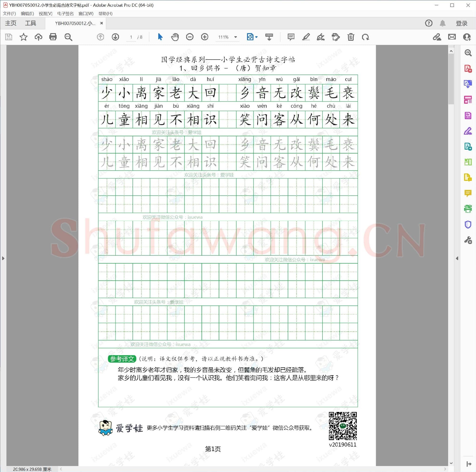Viewport: 476px width, 472px height.
Task: Click the Print icon in the toolbar
Action: tap(53, 37)
